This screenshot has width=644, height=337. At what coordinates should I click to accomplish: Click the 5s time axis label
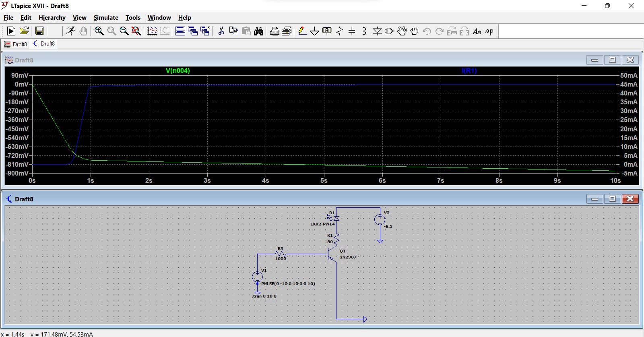coord(324,180)
